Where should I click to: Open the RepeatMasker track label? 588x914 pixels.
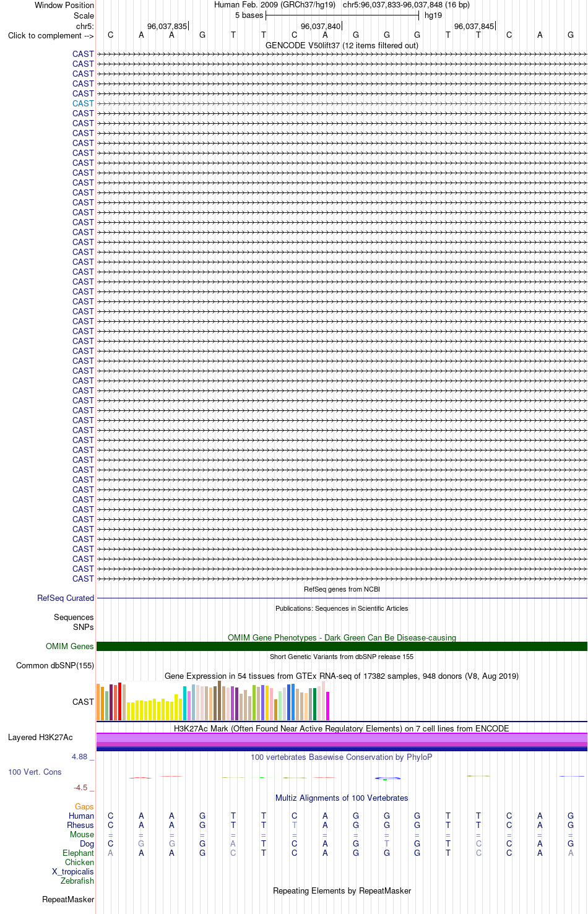point(68,899)
